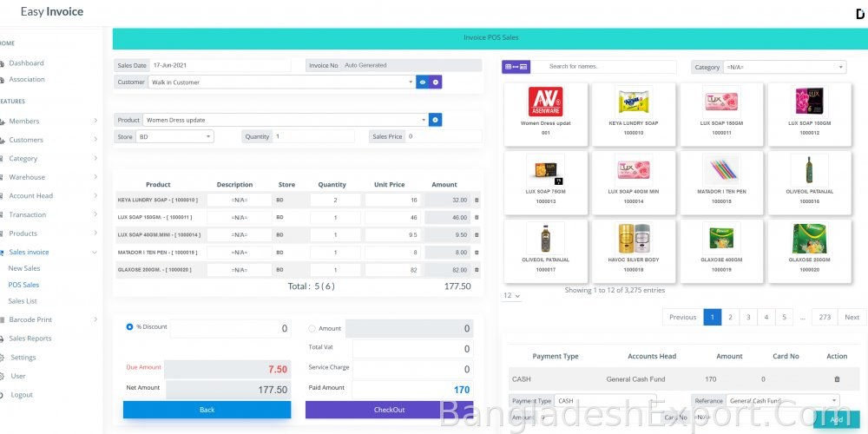
Task: Delete the CASH payment entry
Action: coord(837,379)
